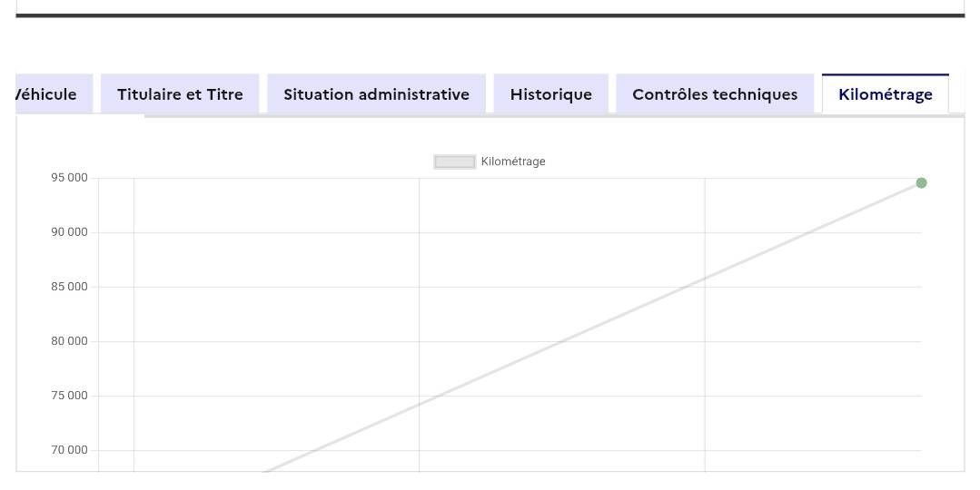Click the 90 000 axis label
The image size is (980, 490).
(69, 232)
